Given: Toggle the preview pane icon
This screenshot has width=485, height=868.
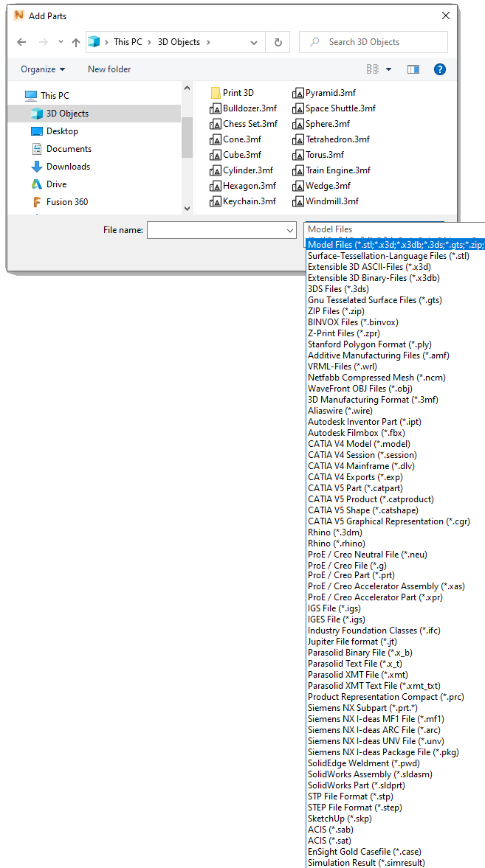Looking at the screenshot, I should (413, 69).
